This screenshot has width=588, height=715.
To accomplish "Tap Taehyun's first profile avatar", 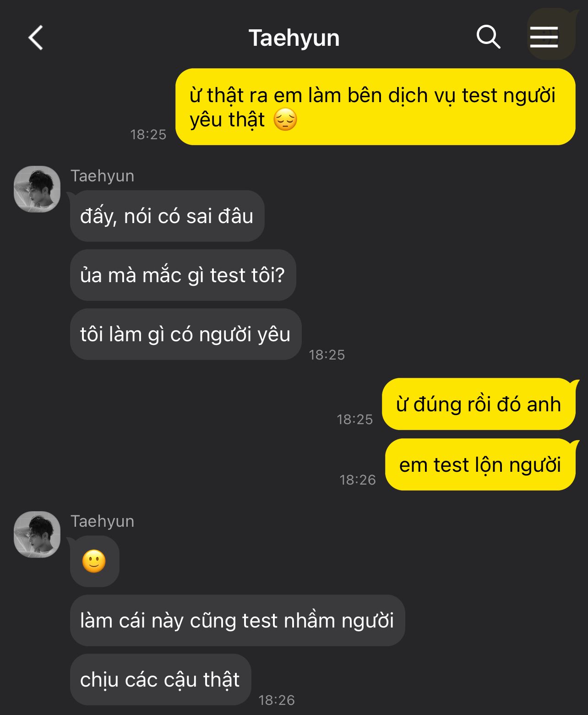I will coord(37,189).
